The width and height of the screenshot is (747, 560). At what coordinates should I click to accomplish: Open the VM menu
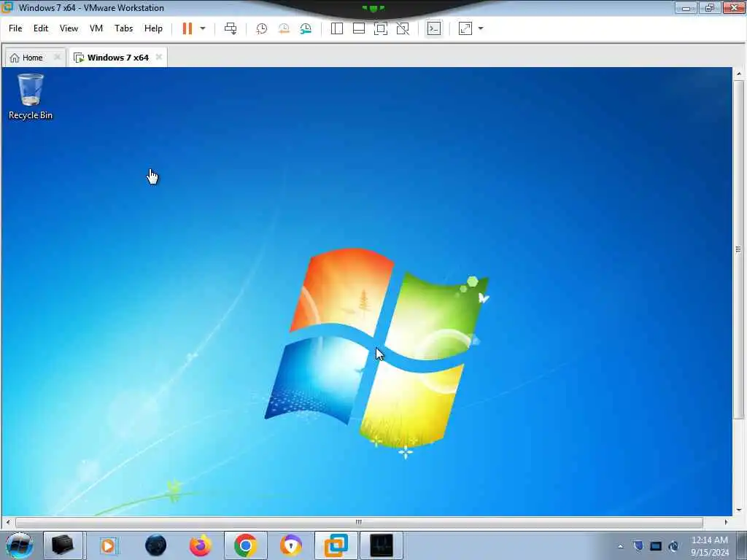(x=96, y=28)
